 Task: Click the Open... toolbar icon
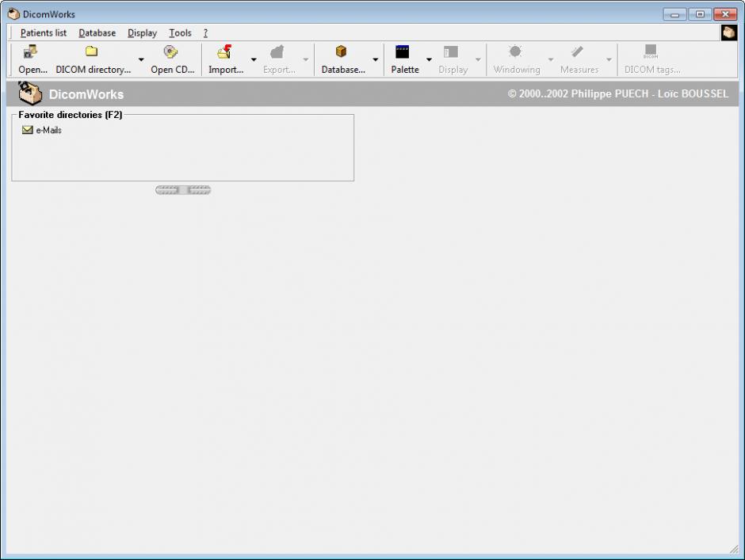31,51
